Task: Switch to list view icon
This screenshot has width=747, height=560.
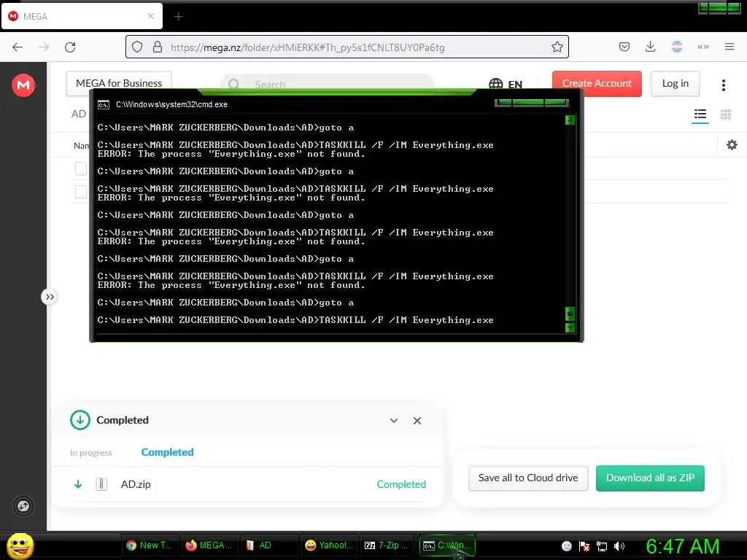Action: coord(700,114)
